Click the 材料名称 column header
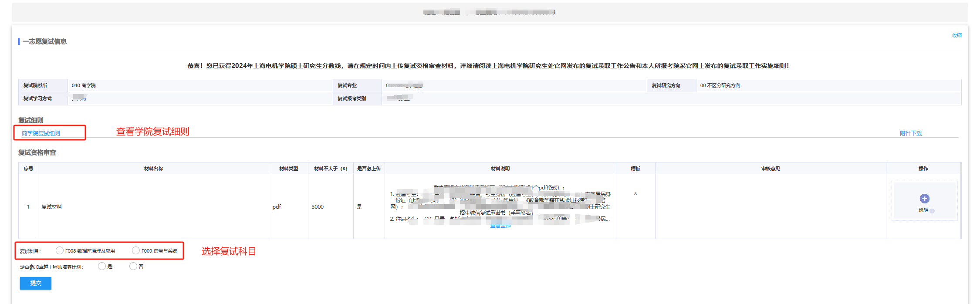 153,169
